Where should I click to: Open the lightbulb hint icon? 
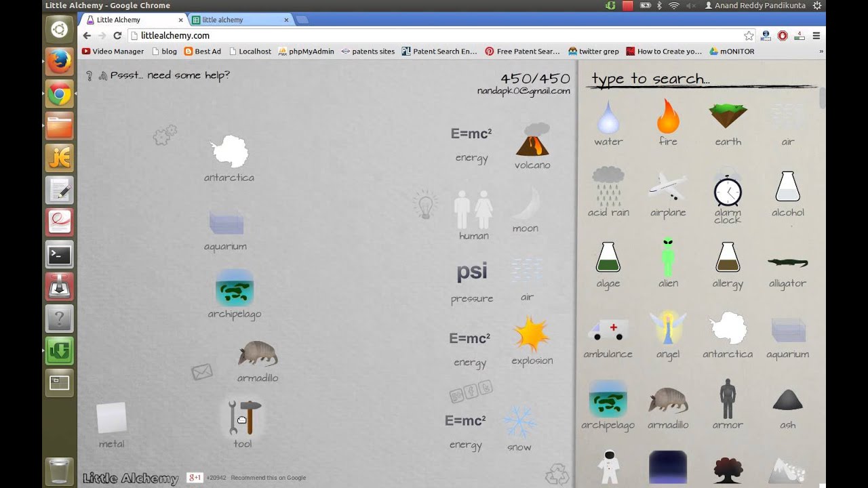point(425,204)
